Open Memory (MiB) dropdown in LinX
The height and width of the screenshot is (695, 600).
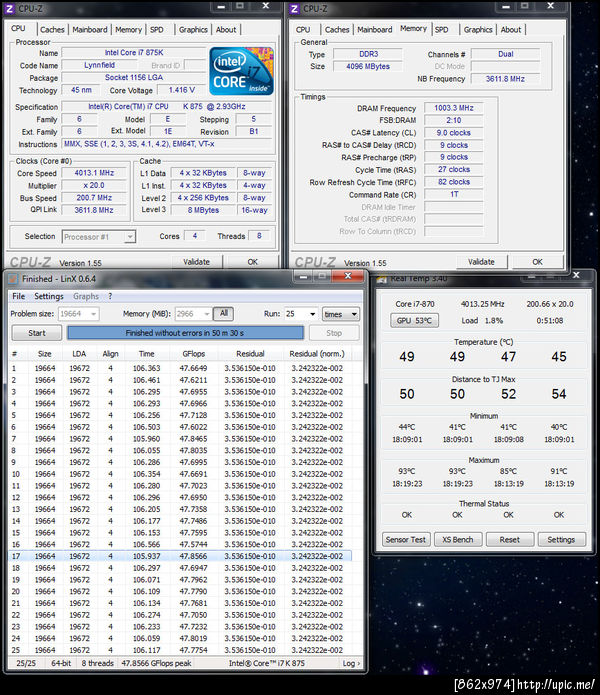tap(193, 314)
